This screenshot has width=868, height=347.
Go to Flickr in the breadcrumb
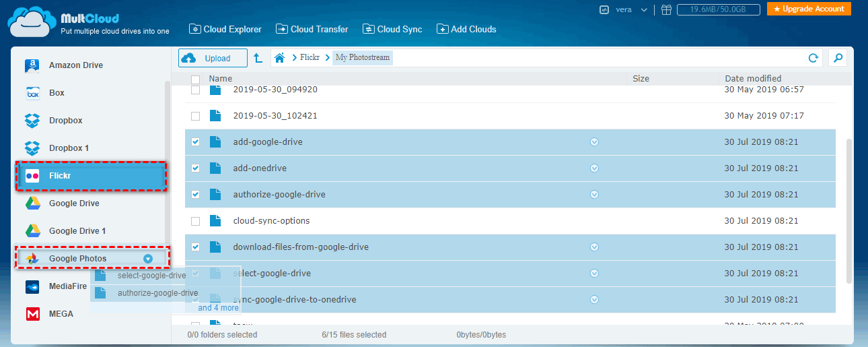[x=310, y=58]
